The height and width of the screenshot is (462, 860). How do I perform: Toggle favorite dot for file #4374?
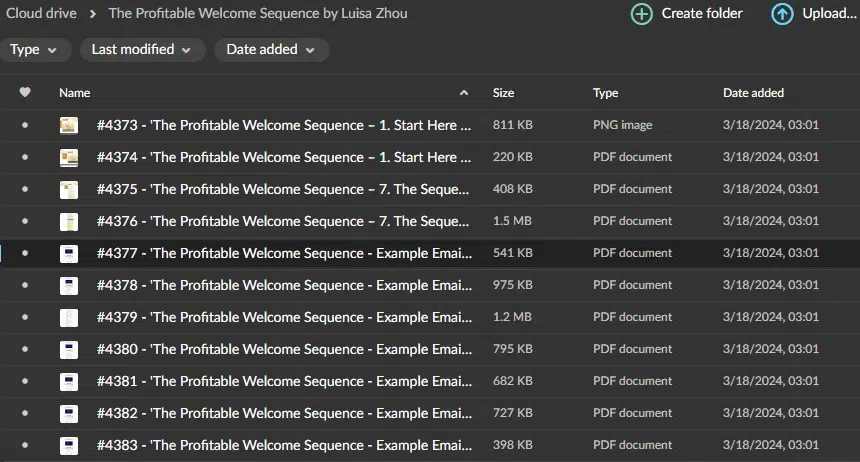pyautogui.click(x=25, y=157)
